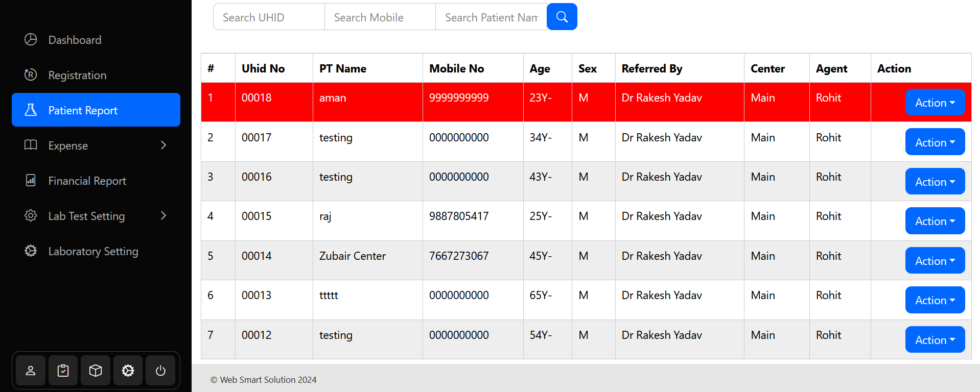Open the cube box icon button

(96, 371)
